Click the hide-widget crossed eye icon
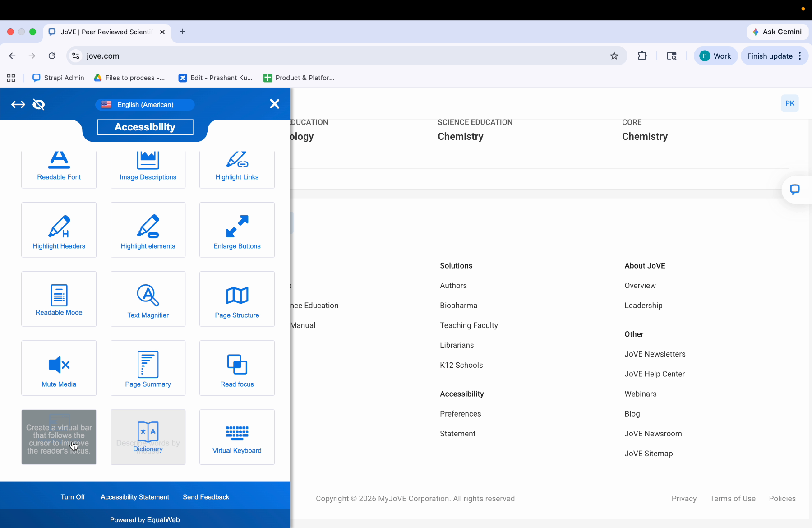The width and height of the screenshot is (812, 528). pyautogui.click(x=39, y=105)
